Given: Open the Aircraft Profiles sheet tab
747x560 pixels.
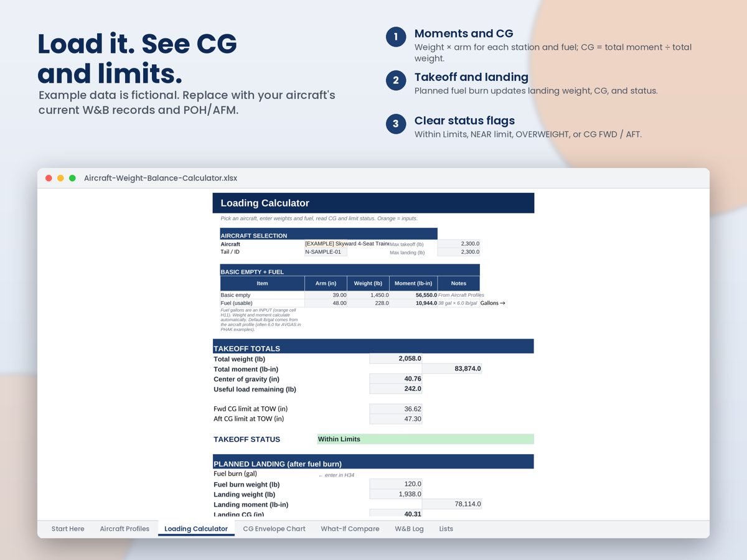Looking at the screenshot, I should click(x=125, y=529).
